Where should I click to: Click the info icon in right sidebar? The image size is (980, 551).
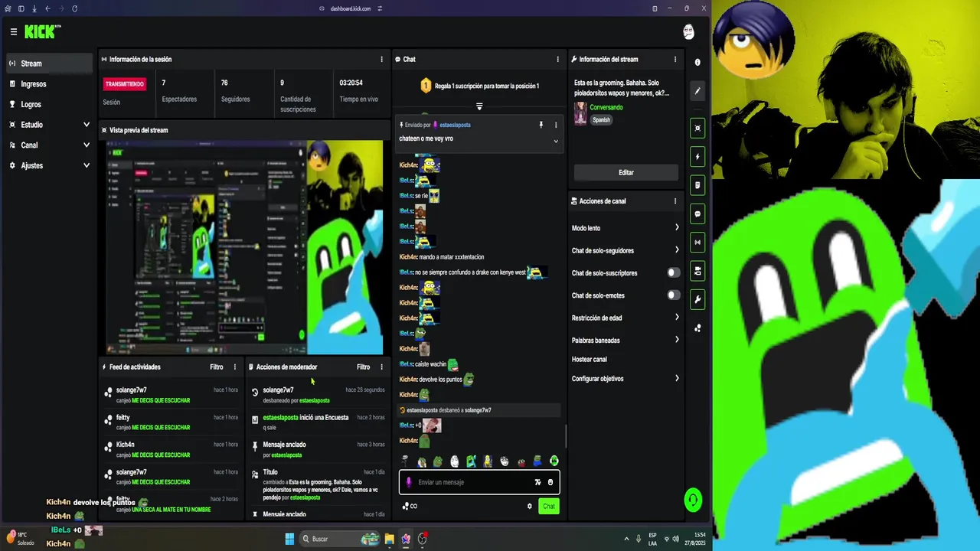(x=697, y=62)
